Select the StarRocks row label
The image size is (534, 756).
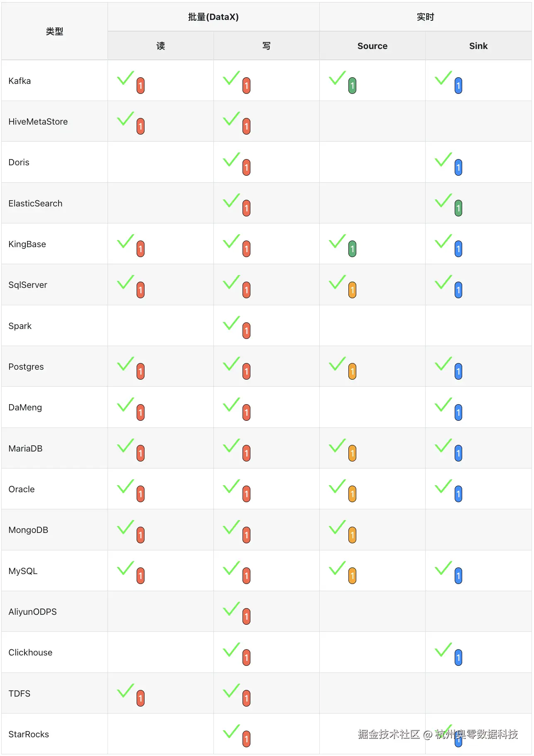click(x=29, y=734)
